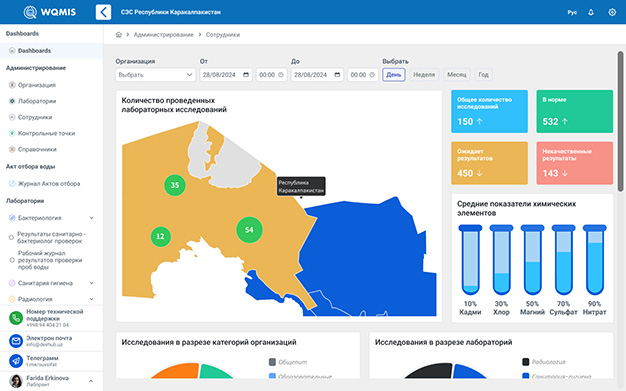Click the Telegram paper plane icon
This screenshot has width=626, height=391.
[x=16, y=361]
